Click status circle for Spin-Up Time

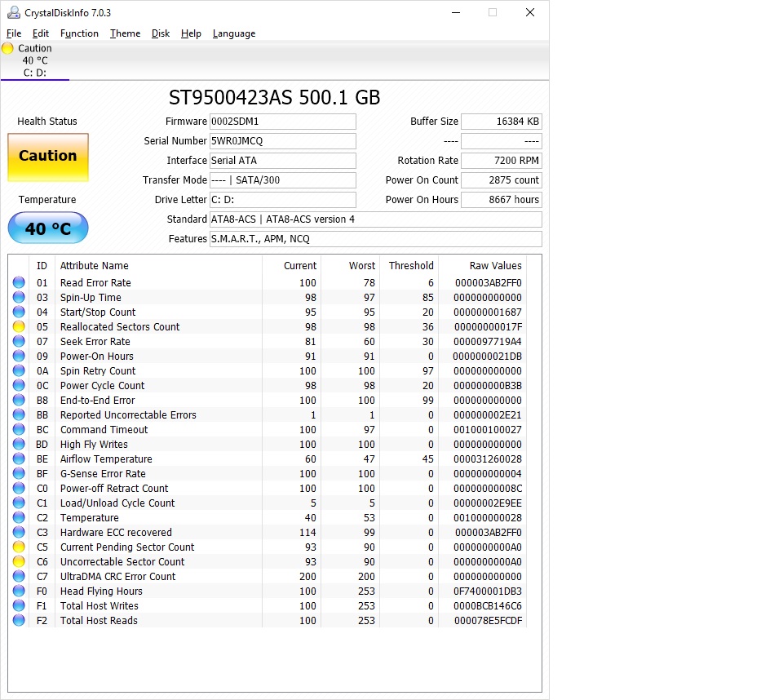point(19,297)
